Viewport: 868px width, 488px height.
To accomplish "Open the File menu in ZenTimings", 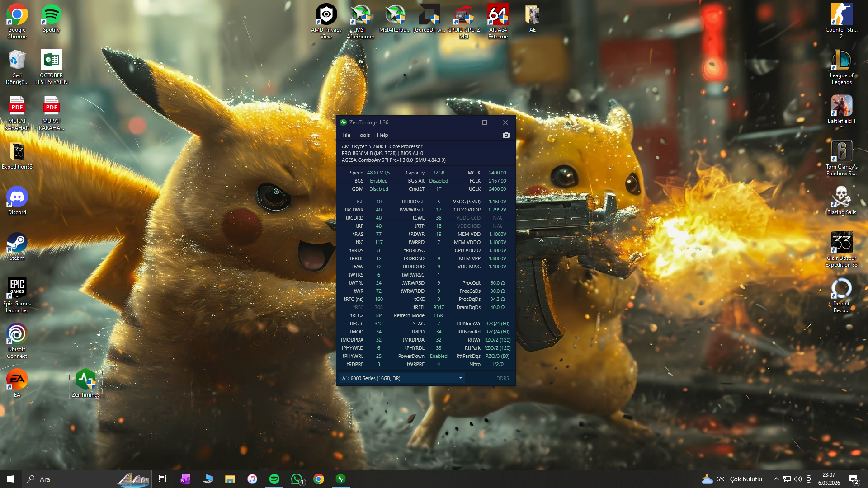I will 346,135.
